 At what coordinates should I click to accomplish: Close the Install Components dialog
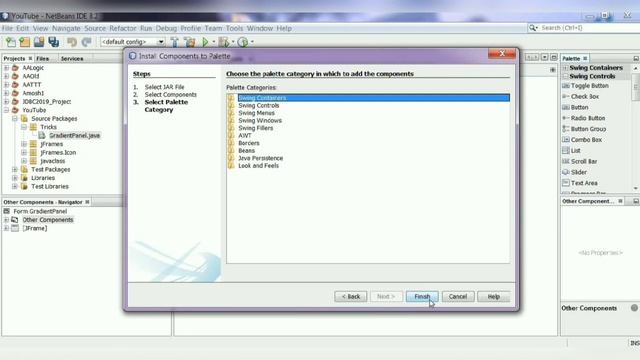click(x=502, y=53)
